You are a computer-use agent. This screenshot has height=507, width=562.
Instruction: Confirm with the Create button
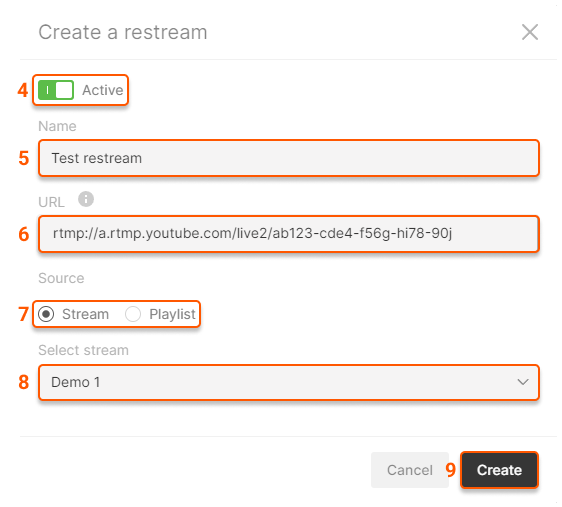(x=499, y=470)
